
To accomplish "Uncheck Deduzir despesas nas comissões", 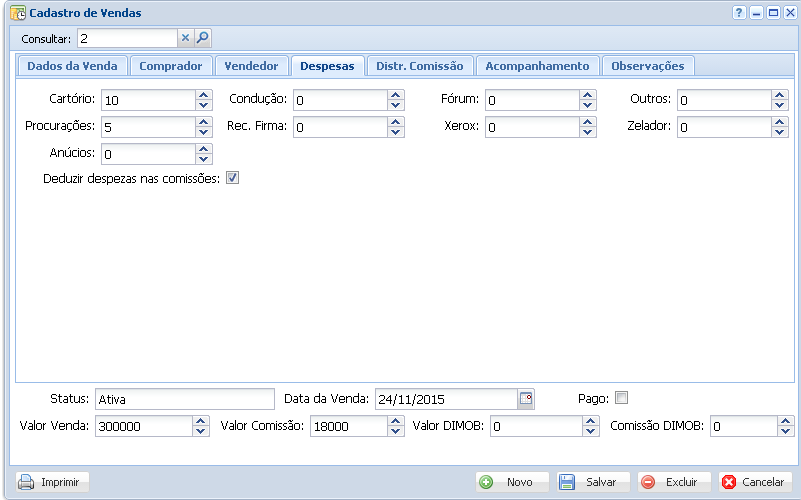I will point(232,178).
